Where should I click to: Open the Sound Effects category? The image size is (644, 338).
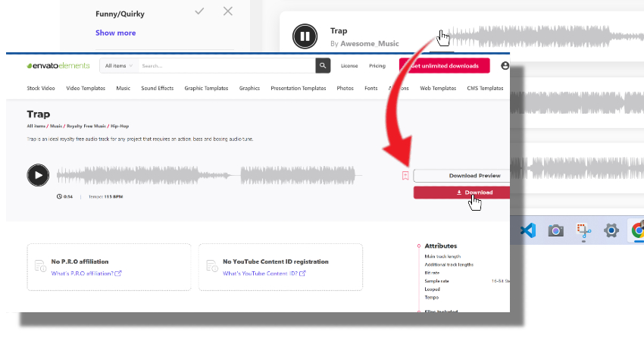(158, 89)
